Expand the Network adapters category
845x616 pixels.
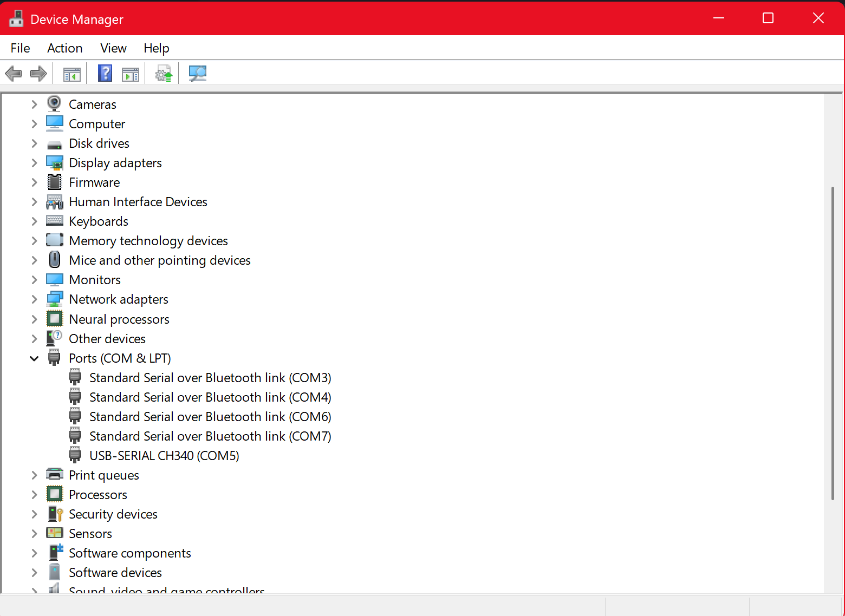(x=34, y=299)
